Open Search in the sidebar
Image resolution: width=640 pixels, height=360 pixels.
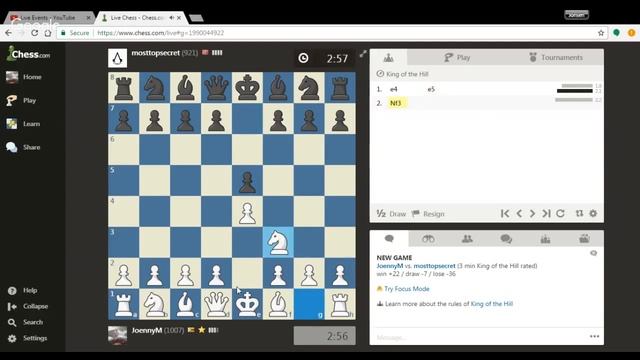(x=25, y=322)
